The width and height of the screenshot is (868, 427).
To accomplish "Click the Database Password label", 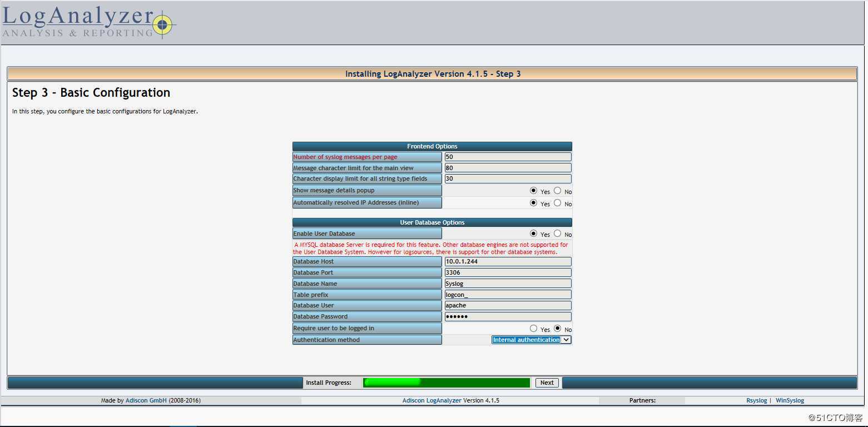I will click(367, 316).
